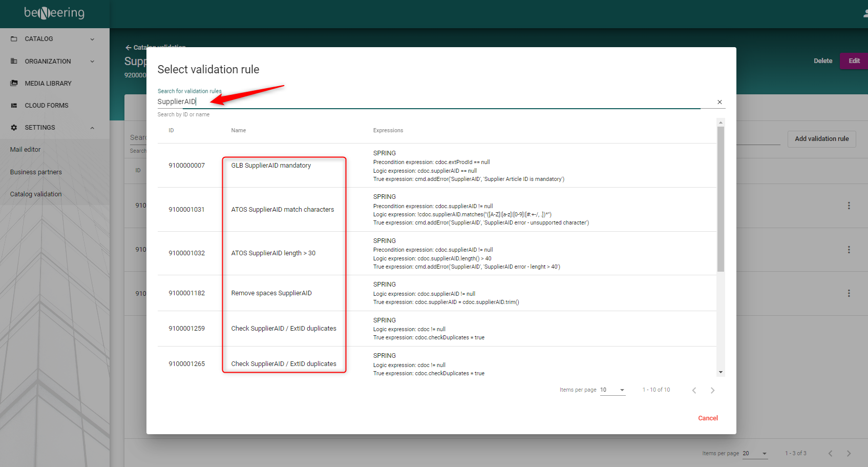
Task: Click the beNeering logo
Action: pos(54,13)
